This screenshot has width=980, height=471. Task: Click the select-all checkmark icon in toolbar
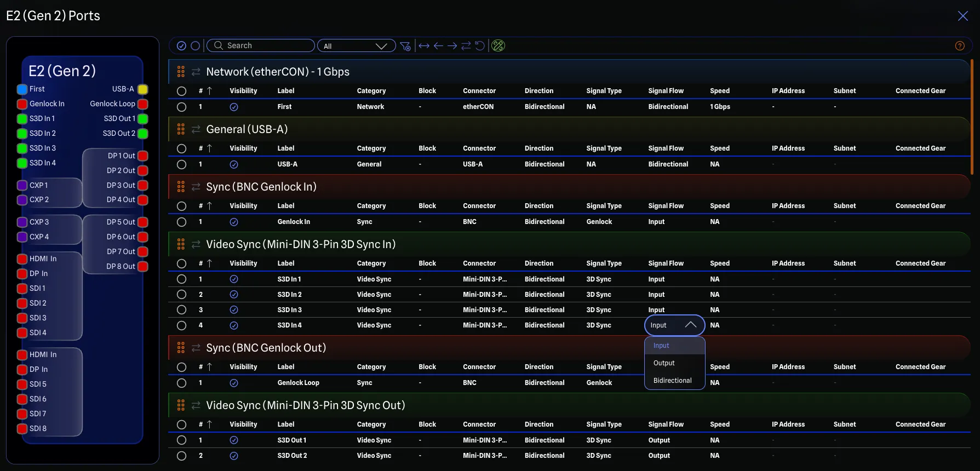(x=181, y=45)
